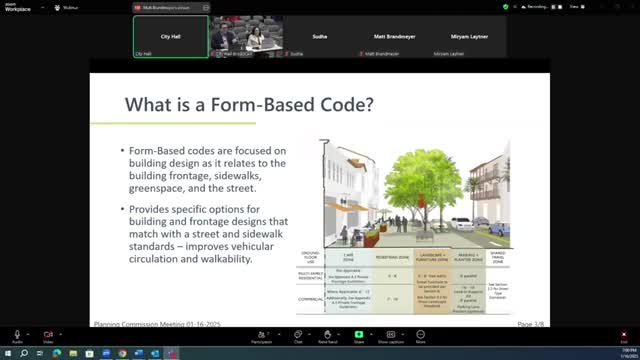Open the Participants panel
Viewport: 640px width, 360px height.
(x=262, y=337)
